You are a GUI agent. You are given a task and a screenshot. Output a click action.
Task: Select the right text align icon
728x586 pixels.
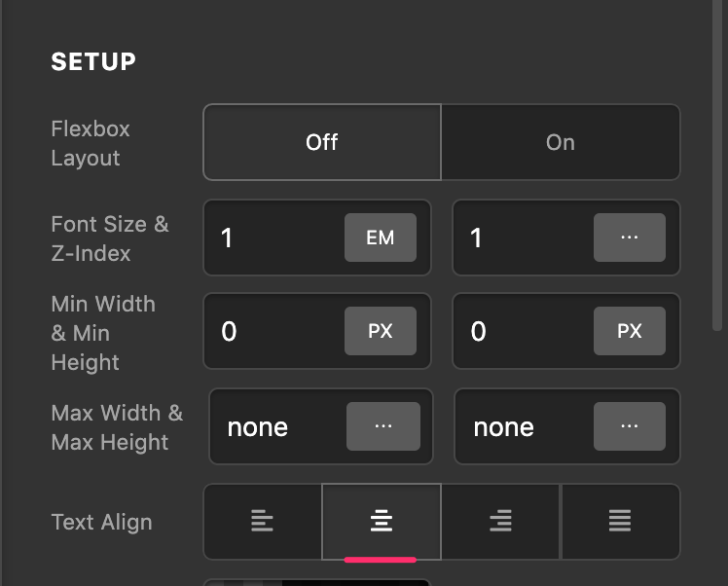coord(500,521)
